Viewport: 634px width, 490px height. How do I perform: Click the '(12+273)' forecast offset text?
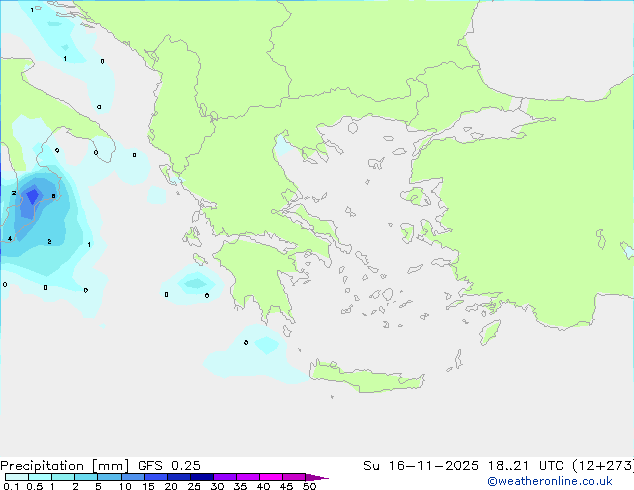[603, 466]
